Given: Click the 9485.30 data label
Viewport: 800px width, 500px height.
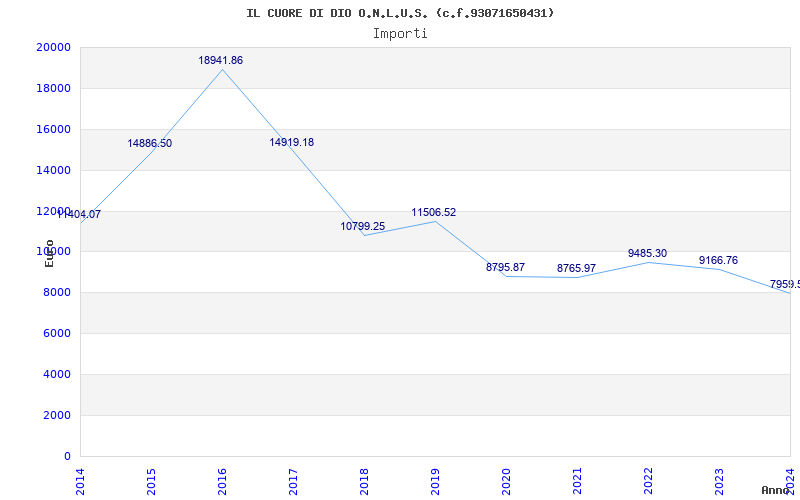Looking at the screenshot, I should pos(647,254).
